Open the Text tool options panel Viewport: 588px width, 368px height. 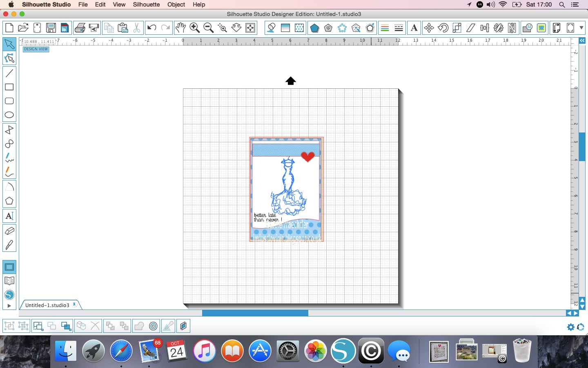click(414, 28)
